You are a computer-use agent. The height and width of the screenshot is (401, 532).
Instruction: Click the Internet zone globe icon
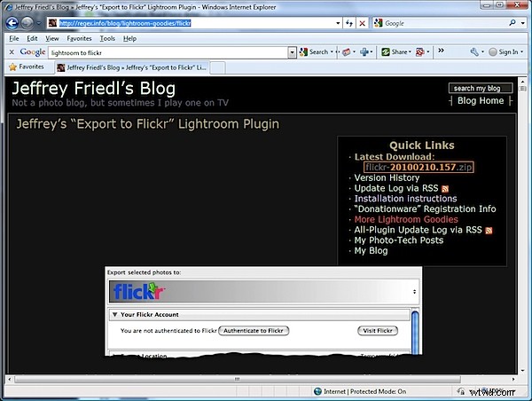317,391
